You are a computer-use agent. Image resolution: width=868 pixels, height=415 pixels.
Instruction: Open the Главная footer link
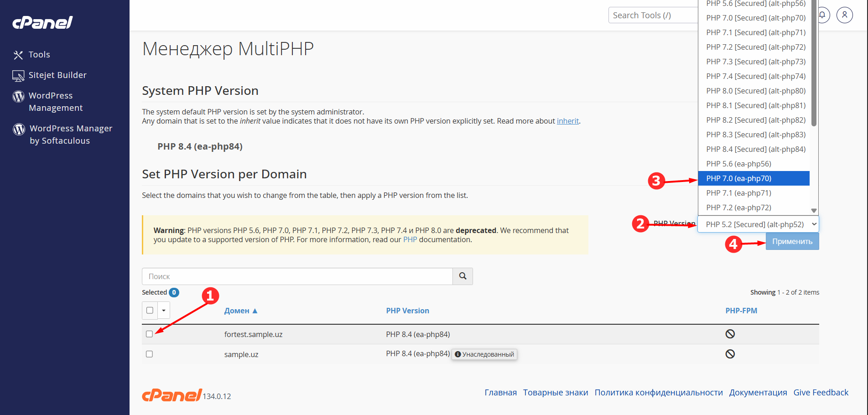500,393
